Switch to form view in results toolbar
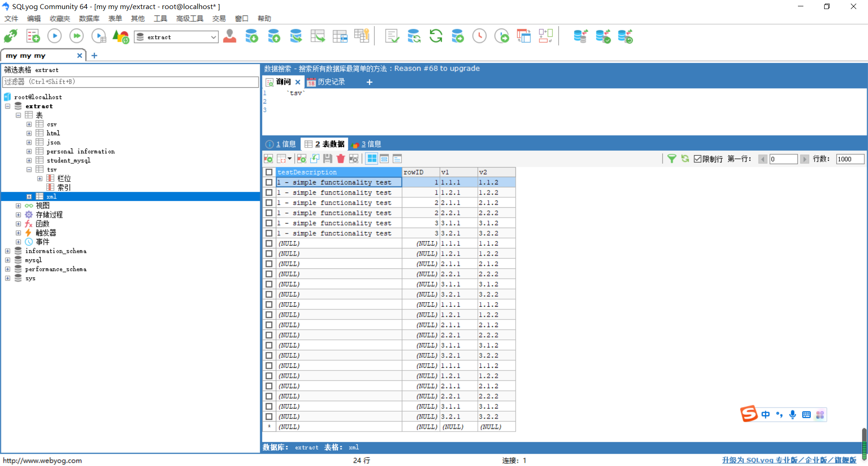Viewport: 868px width, 466px height. point(384,158)
